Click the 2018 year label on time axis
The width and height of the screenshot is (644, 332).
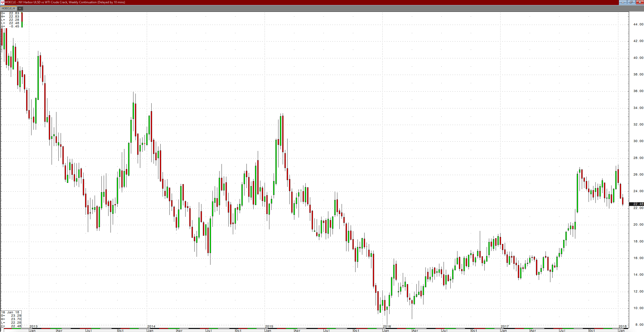click(x=622, y=326)
